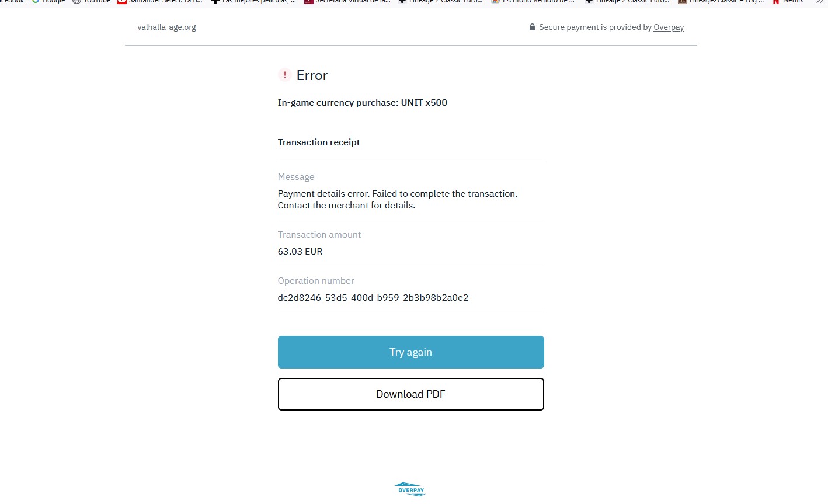
Task: Expand the bookmarks overflow chevron
Action: click(819, 2)
